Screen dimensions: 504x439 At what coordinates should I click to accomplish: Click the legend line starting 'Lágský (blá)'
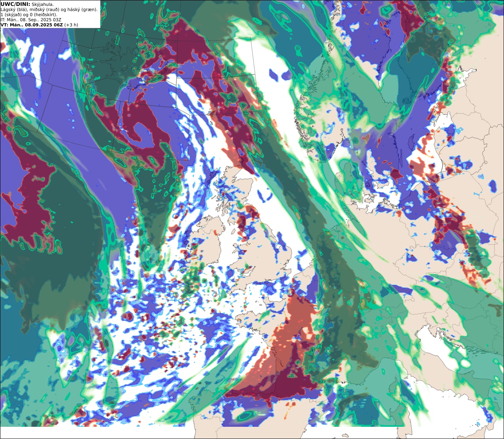pos(49,9)
